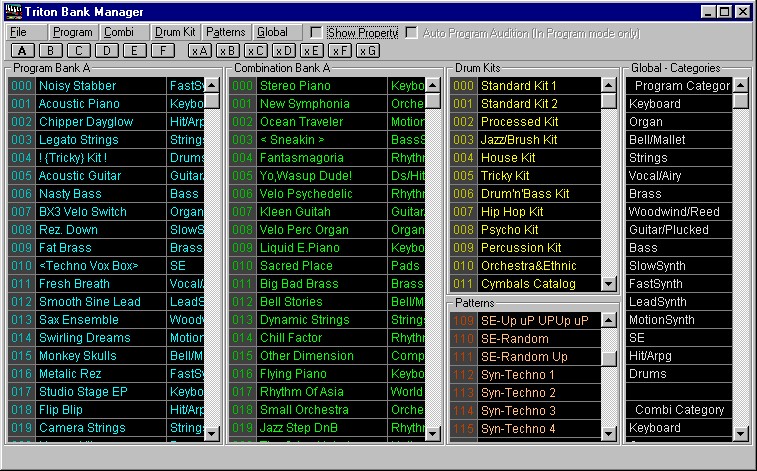Choose the xA bank button
This screenshot has width=757, height=471.
(200, 50)
